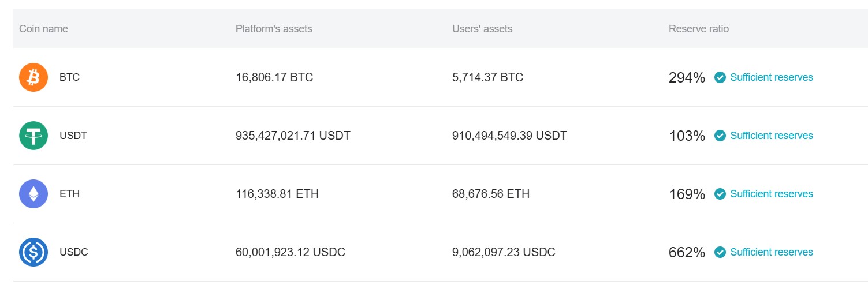Screen dimensions: 868x292
Task: Click the Platform's assets column header
Action: click(274, 29)
